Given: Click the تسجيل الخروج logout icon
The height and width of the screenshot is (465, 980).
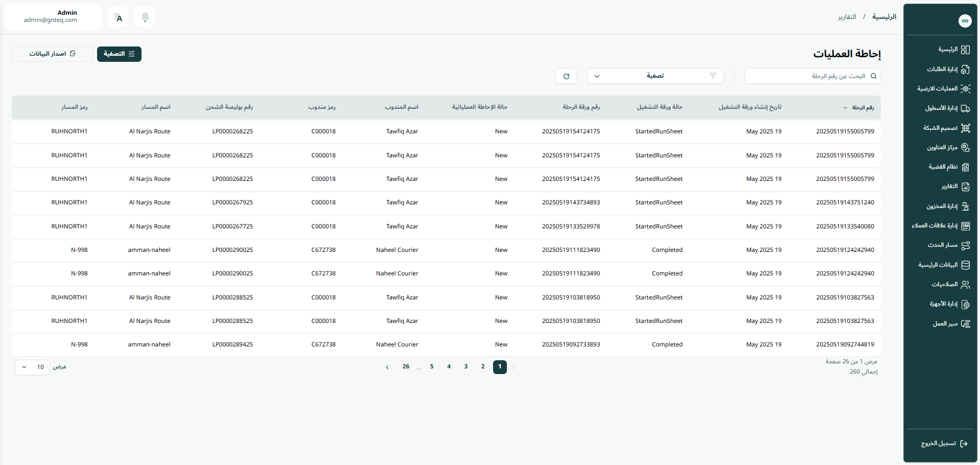Looking at the screenshot, I should [x=964, y=444].
